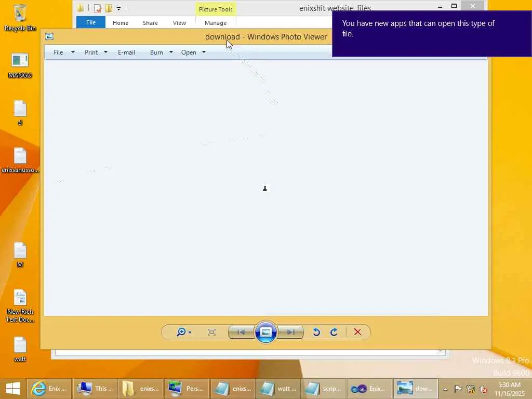Click the Photo Viewer title bar icon
The height and width of the screenshot is (399, 532).
coord(49,36)
